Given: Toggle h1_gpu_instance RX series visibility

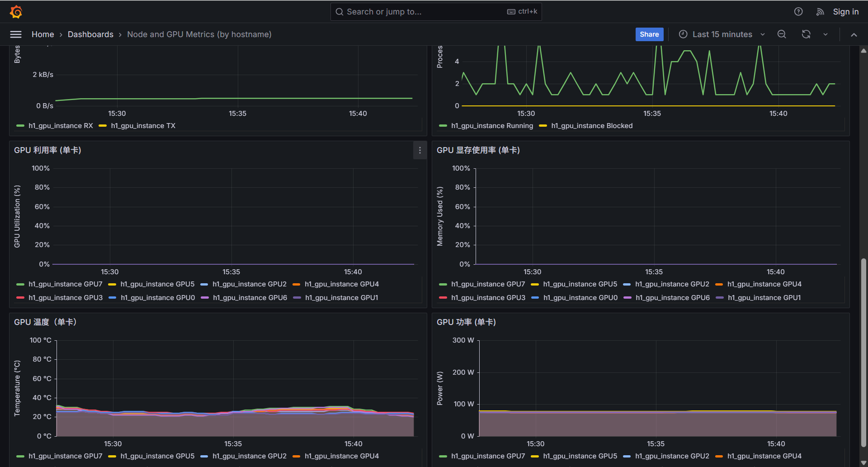Looking at the screenshot, I should 61,126.
